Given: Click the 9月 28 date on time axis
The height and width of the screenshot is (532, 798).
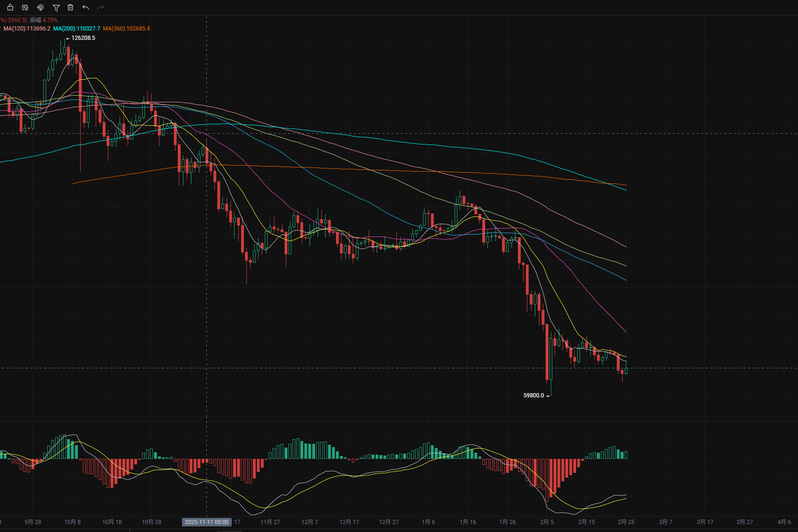Looking at the screenshot, I should pos(33,522).
